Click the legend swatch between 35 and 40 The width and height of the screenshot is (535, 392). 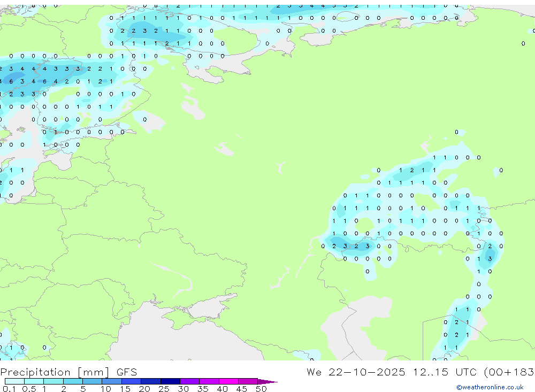[209, 381]
